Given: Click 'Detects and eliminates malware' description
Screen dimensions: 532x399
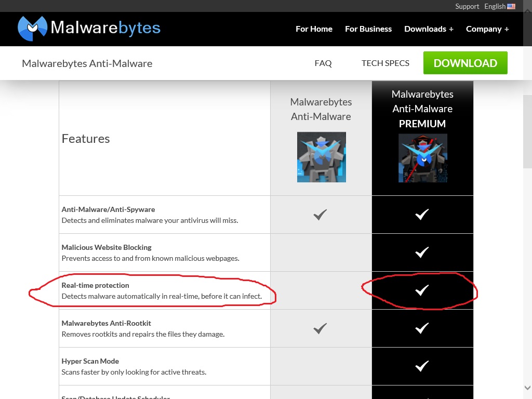Looking at the screenshot, I should pos(150,220).
